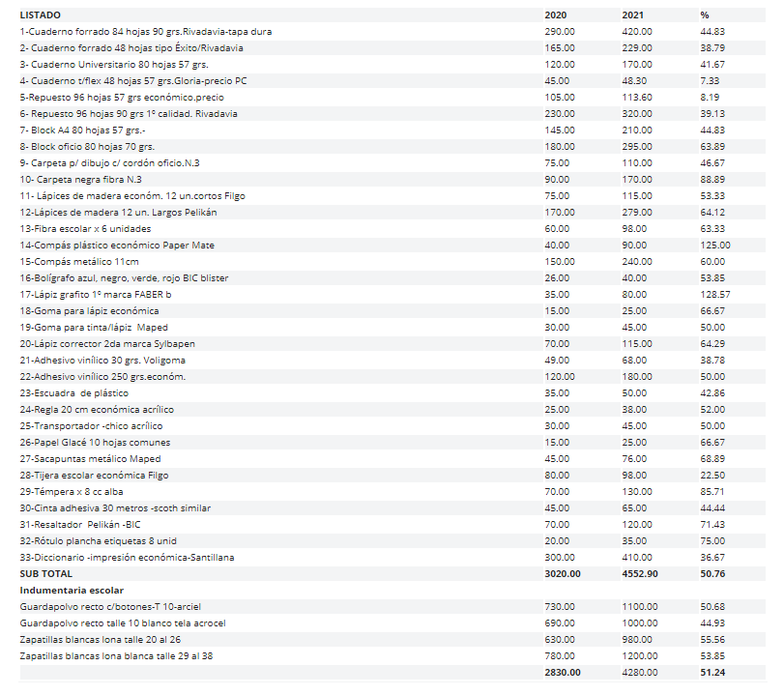
Task: Select 7- Block A4 80 hojas row
Action: coord(392,130)
